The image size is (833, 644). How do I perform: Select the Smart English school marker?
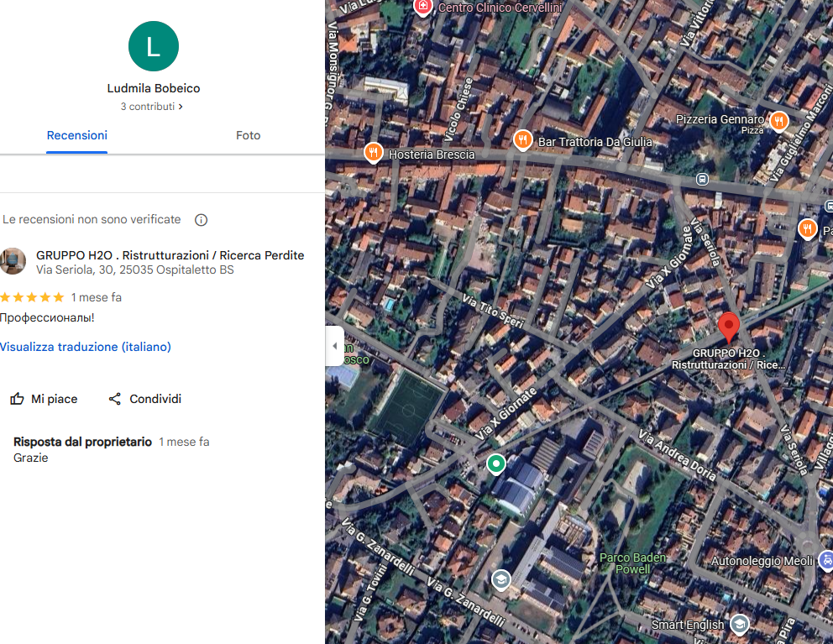(740, 625)
